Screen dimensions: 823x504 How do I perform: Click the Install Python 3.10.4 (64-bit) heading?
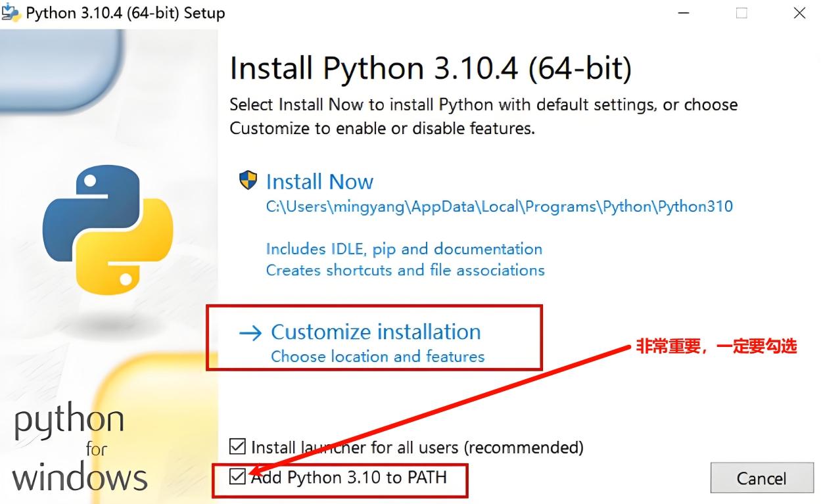click(x=431, y=69)
